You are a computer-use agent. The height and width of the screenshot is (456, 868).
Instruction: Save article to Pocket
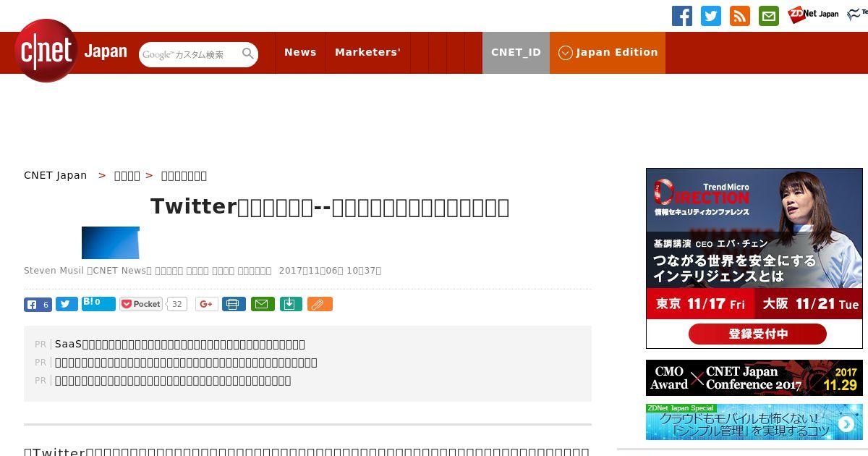point(141,304)
